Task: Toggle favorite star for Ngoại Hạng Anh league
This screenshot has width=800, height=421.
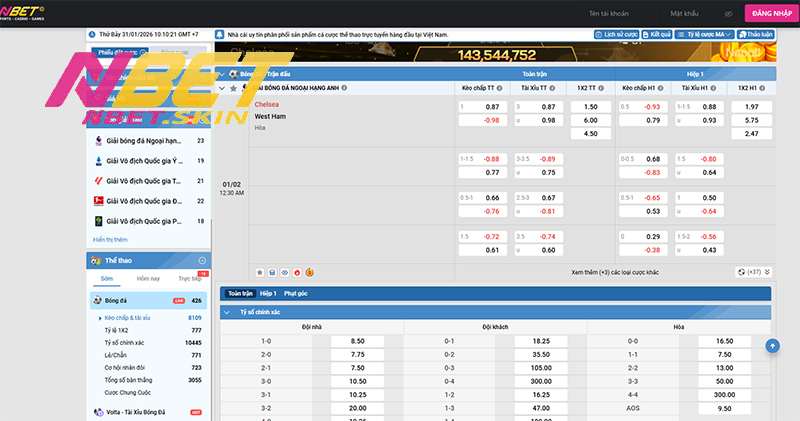Action: pyautogui.click(x=234, y=88)
